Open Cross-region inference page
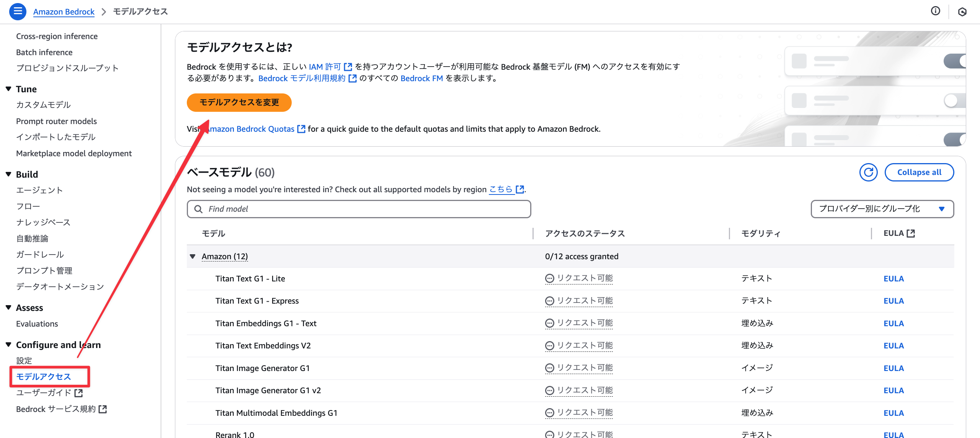The image size is (980, 438). tap(57, 36)
